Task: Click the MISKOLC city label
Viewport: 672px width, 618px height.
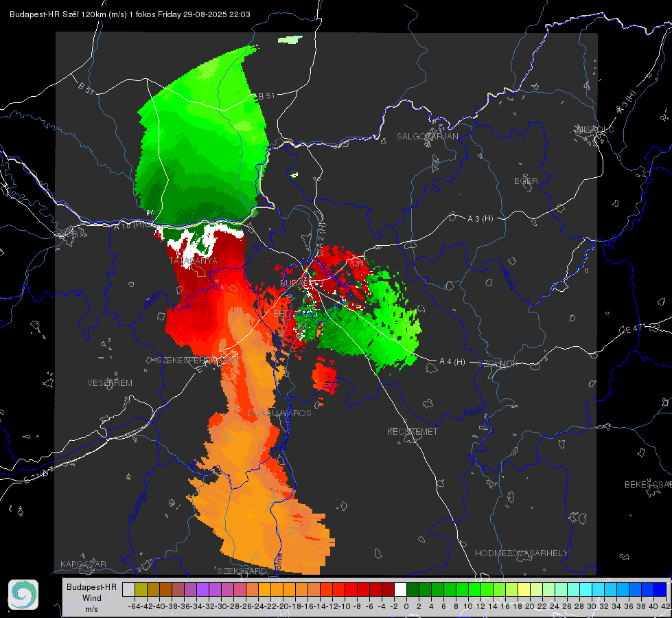Action: (x=595, y=129)
